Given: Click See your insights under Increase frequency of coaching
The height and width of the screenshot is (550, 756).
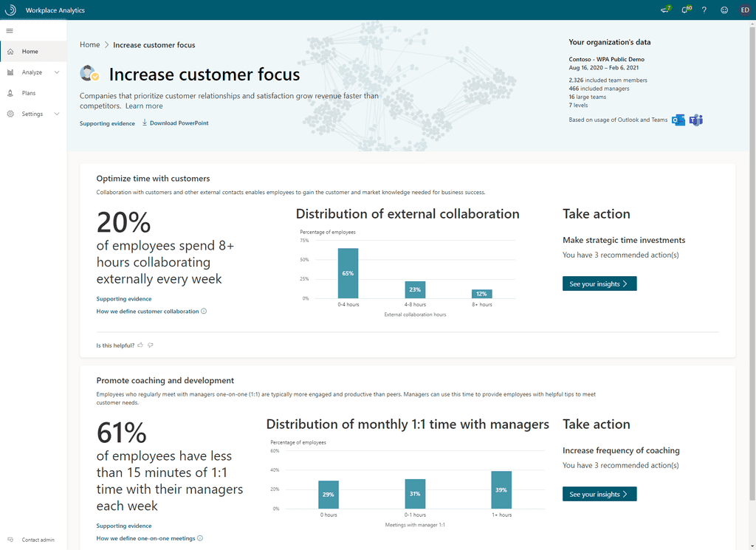Looking at the screenshot, I should (x=599, y=495).
